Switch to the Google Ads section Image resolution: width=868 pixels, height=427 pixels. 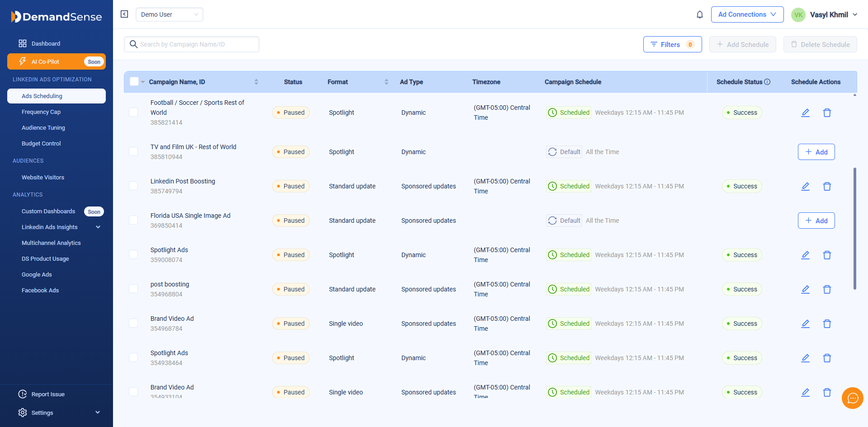(x=37, y=274)
